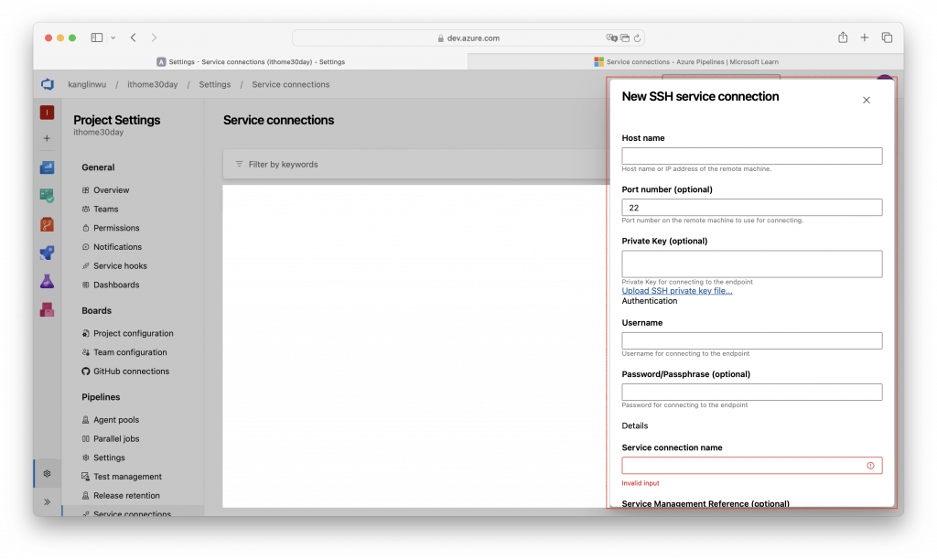Toggle the Safari sidebar icon
The width and height of the screenshot is (937, 560).
point(97,38)
